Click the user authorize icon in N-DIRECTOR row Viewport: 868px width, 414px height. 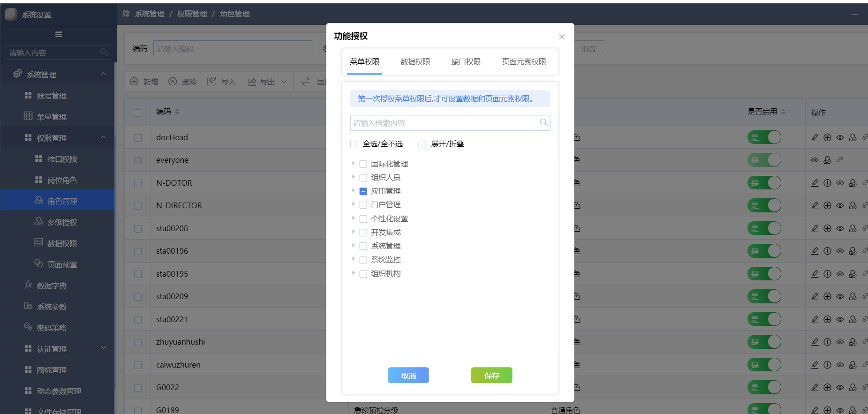[x=853, y=205]
